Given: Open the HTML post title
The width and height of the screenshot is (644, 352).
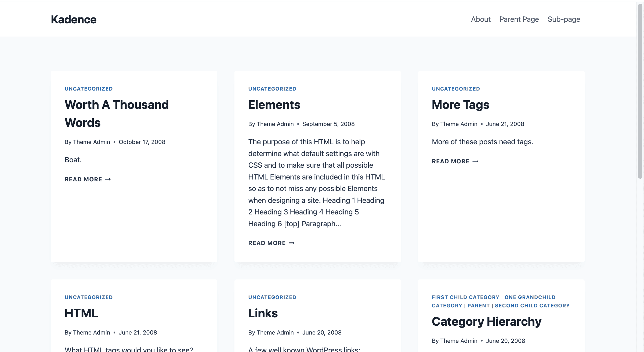Looking at the screenshot, I should (81, 313).
